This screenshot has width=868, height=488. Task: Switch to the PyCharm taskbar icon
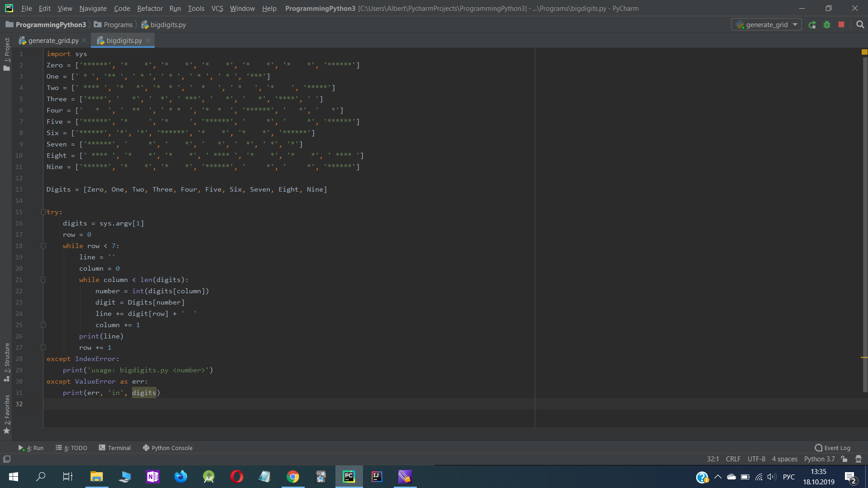pos(349,477)
